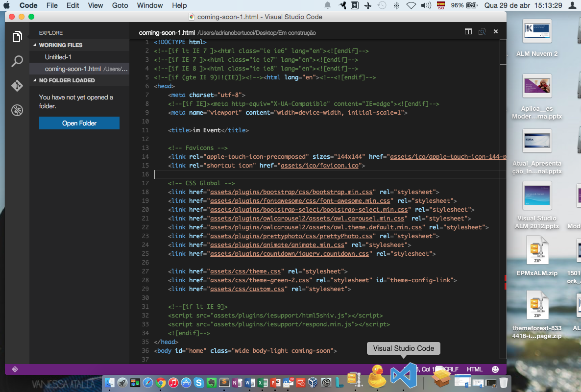Open App Store from the dock
Image resolution: width=581 pixels, height=392 pixels.
click(x=186, y=383)
